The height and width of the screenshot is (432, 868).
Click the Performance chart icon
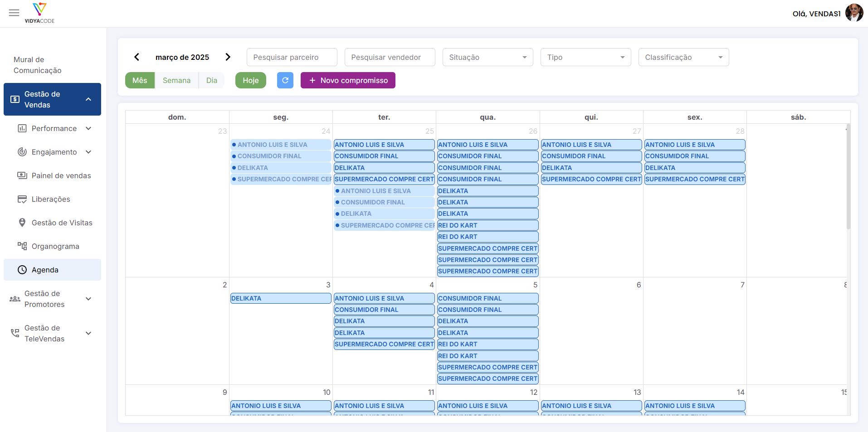(x=22, y=128)
